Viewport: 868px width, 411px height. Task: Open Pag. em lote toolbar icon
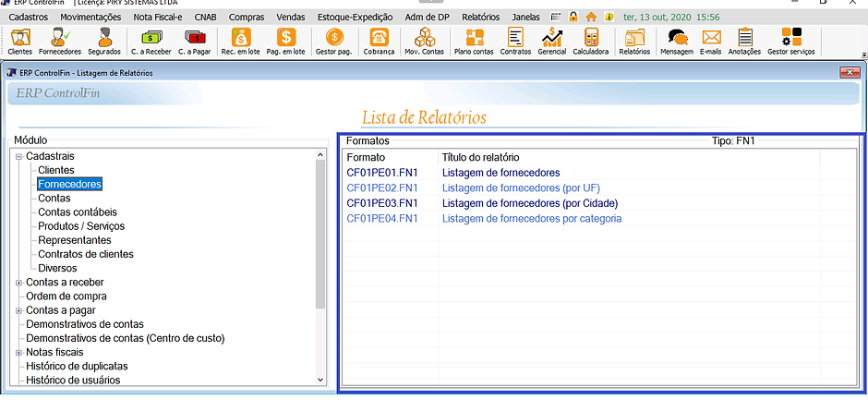click(285, 42)
